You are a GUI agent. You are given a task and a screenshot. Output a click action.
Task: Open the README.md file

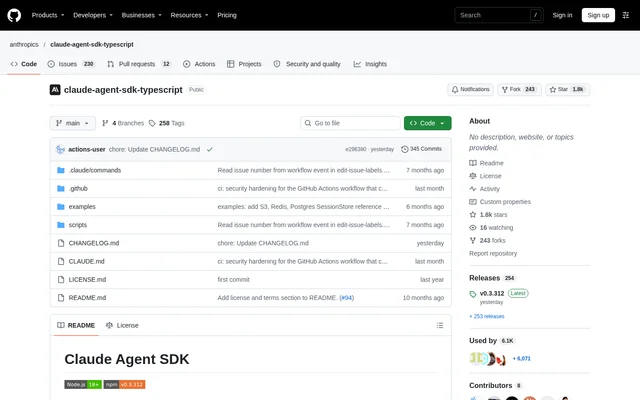(87, 298)
